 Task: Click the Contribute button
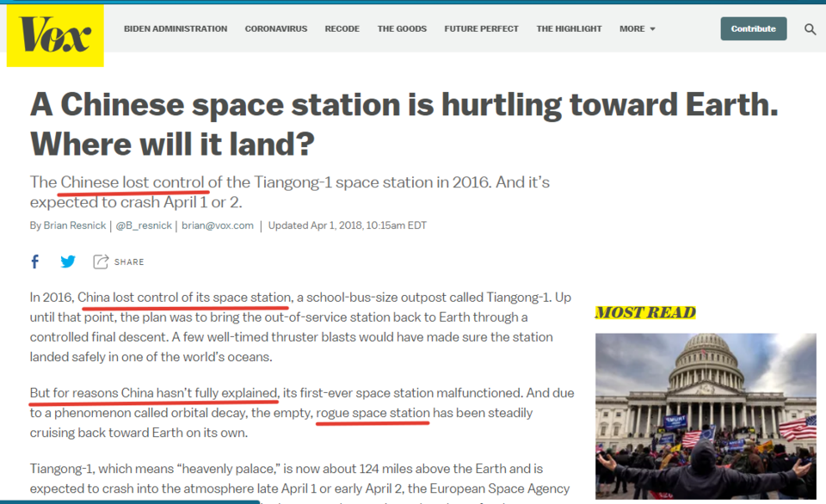753,28
